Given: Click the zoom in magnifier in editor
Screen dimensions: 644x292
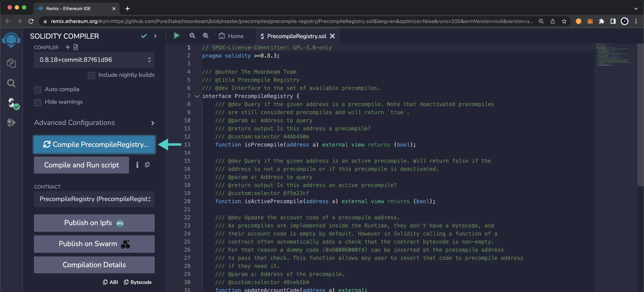Looking at the screenshot, I should click(205, 36).
